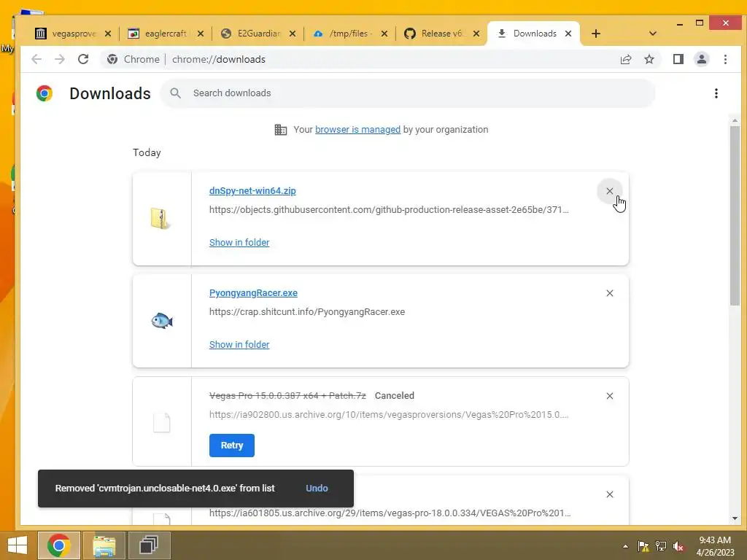Screen dimensions: 747x560
Task: Open the taskbar clock showing 9:43 AM
Action: point(715,546)
